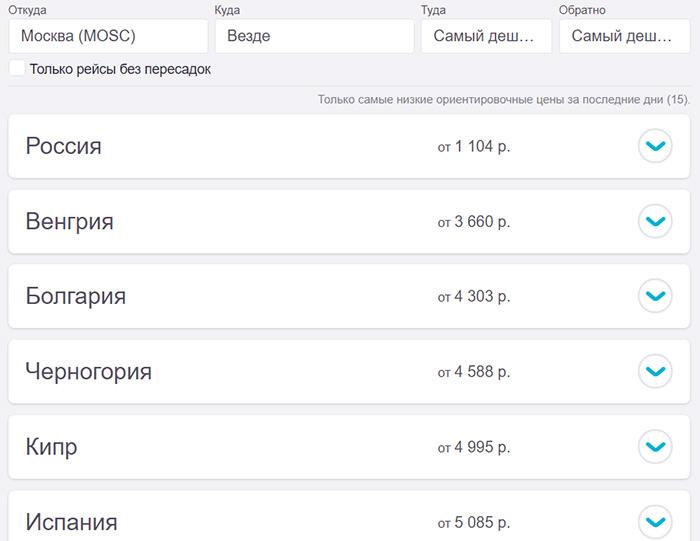Click the Россия price от 1 104 р.

[474, 146]
